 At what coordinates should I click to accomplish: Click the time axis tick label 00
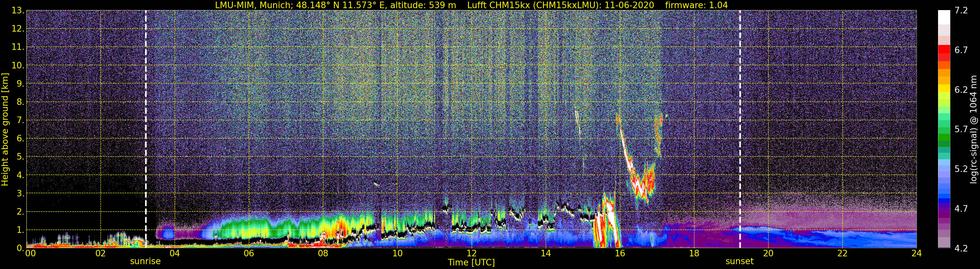click(x=31, y=254)
